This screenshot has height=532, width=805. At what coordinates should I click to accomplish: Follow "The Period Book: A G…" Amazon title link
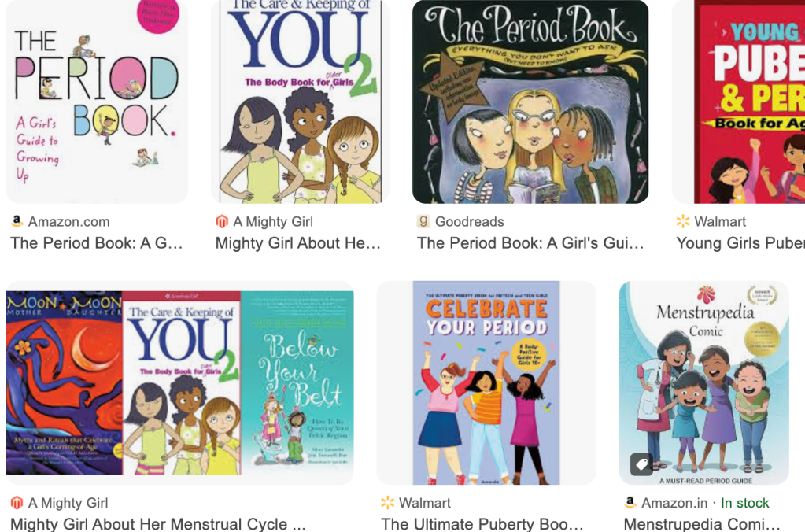(97, 243)
